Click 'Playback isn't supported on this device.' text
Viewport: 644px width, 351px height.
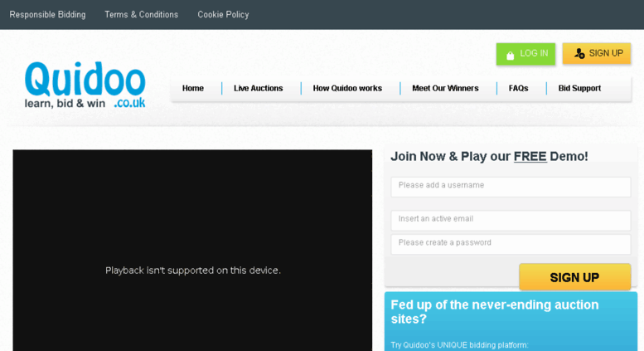193,271
